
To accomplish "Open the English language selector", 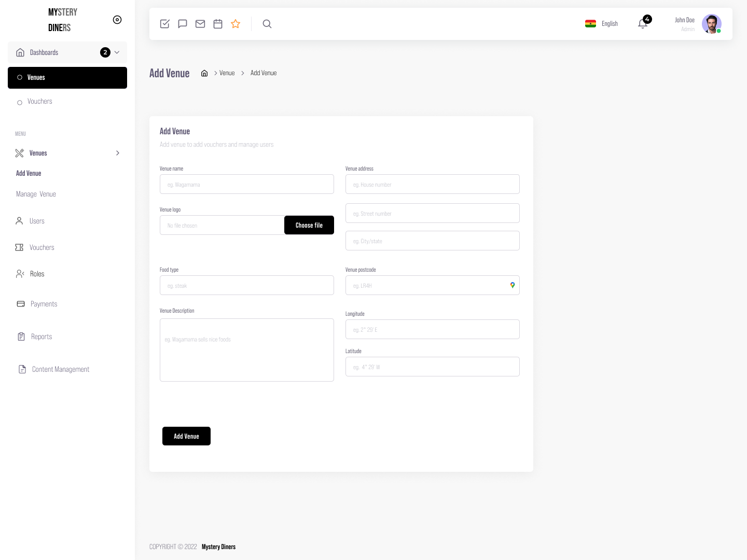I will pyautogui.click(x=602, y=24).
